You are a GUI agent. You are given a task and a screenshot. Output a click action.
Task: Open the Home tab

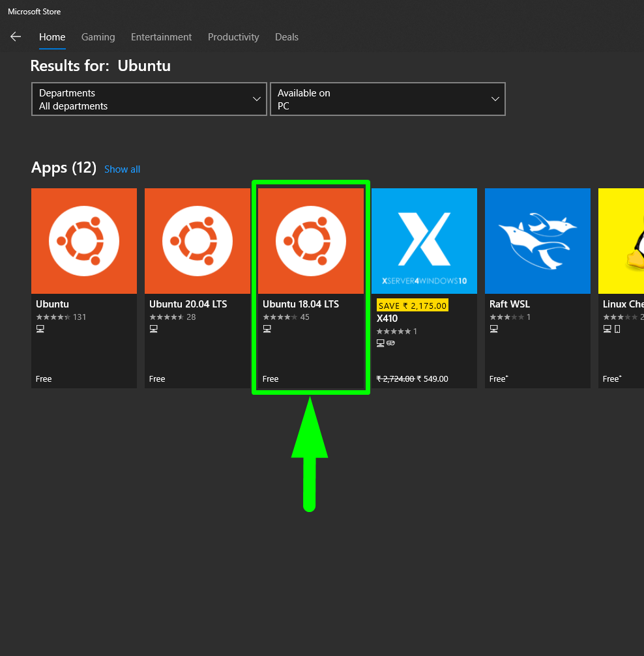click(52, 37)
